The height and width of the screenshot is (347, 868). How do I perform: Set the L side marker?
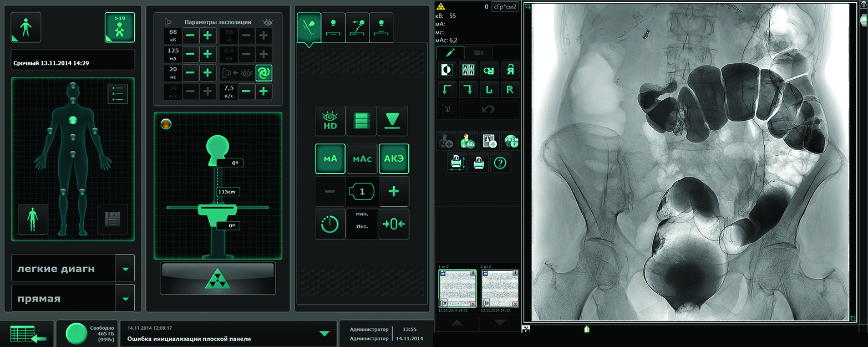[x=489, y=89]
